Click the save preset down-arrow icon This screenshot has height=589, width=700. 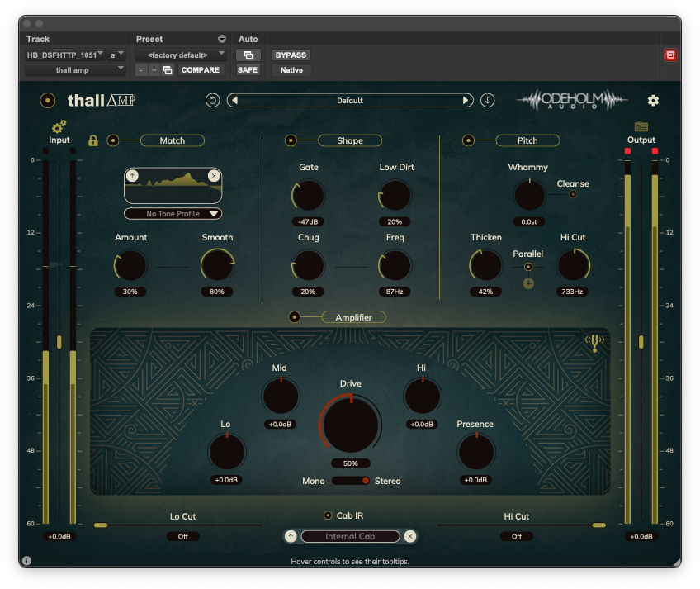pos(488,101)
